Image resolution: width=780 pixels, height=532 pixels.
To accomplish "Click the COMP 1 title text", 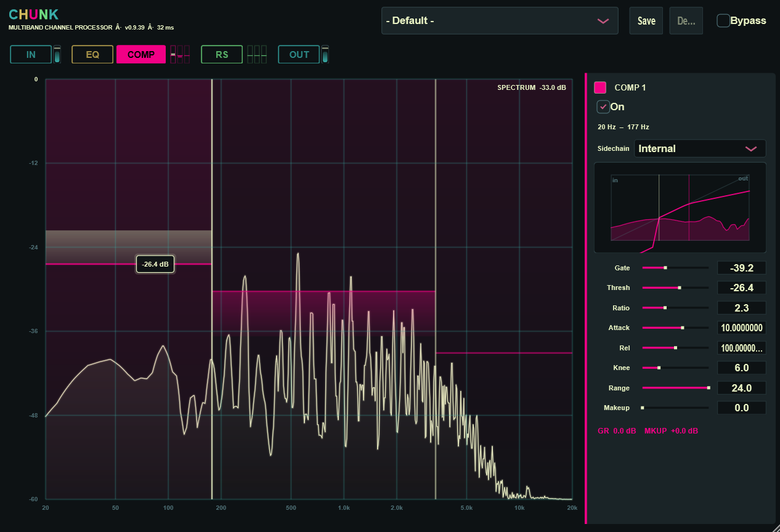I will click(x=630, y=87).
